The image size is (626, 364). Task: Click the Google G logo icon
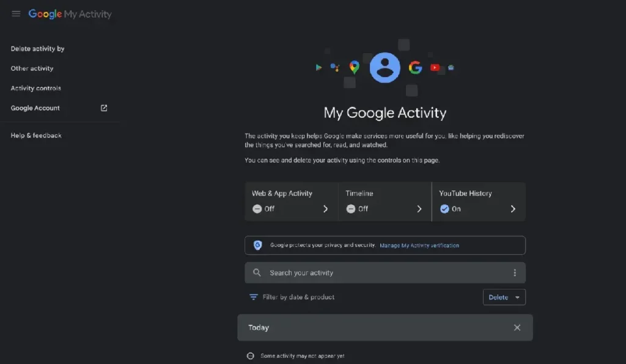pyautogui.click(x=416, y=68)
